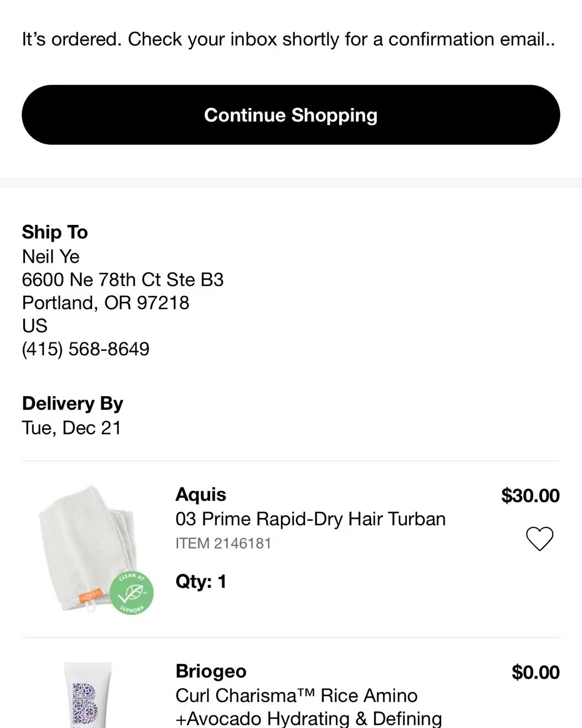Favorite the Aquis hair turban with heart icon
The image size is (582, 728).
point(539,538)
